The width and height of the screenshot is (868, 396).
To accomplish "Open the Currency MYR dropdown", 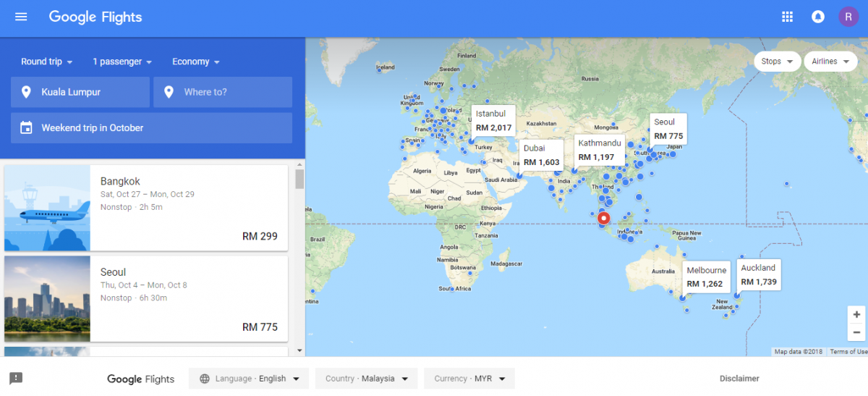I will coord(469,379).
